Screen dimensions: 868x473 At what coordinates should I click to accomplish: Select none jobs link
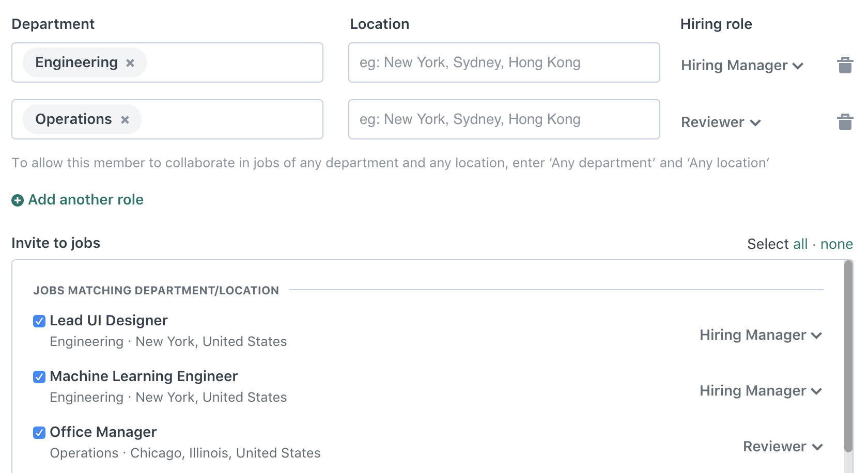836,244
